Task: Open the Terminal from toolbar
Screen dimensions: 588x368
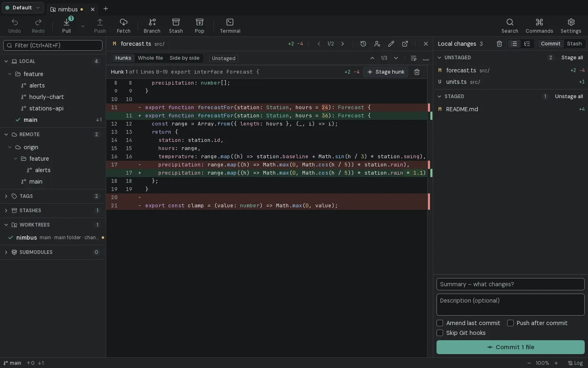Action: pos(230,25)
